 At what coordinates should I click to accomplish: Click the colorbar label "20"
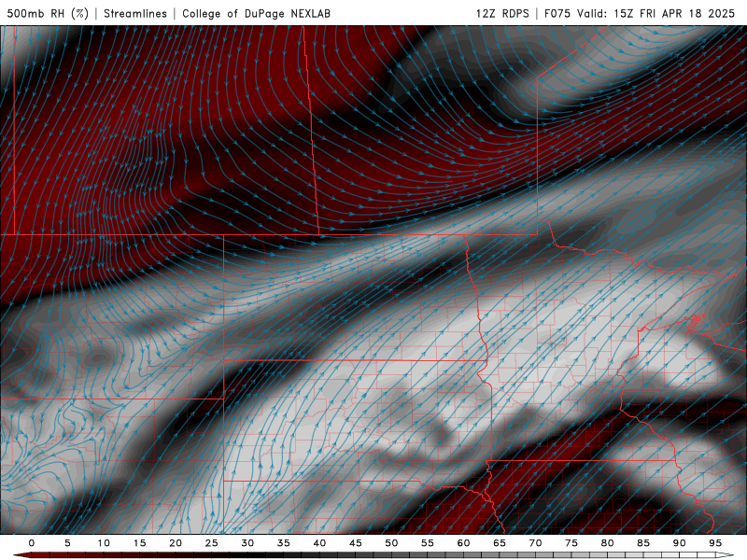tap(176, 543)
